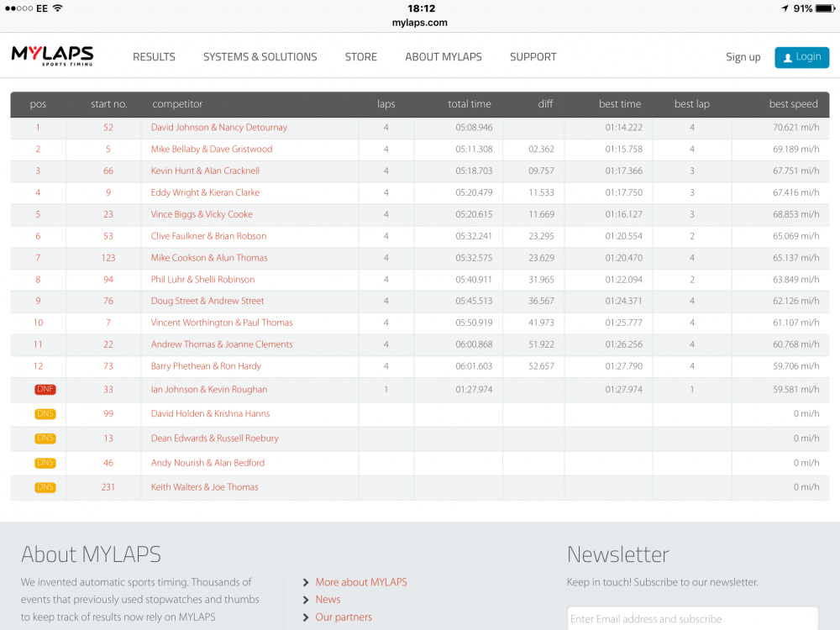This screenshot has height=630, width=840.
Task: Click chevron beside More about MYLAPS
Action: tap(306, 582)
